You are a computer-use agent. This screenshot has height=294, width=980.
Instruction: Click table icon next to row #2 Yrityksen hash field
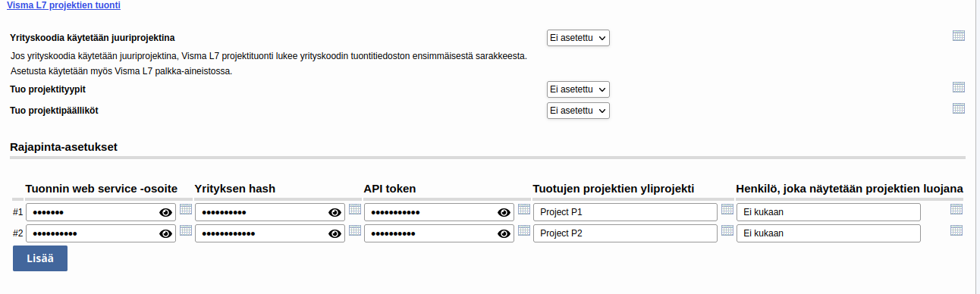(355, 230)
